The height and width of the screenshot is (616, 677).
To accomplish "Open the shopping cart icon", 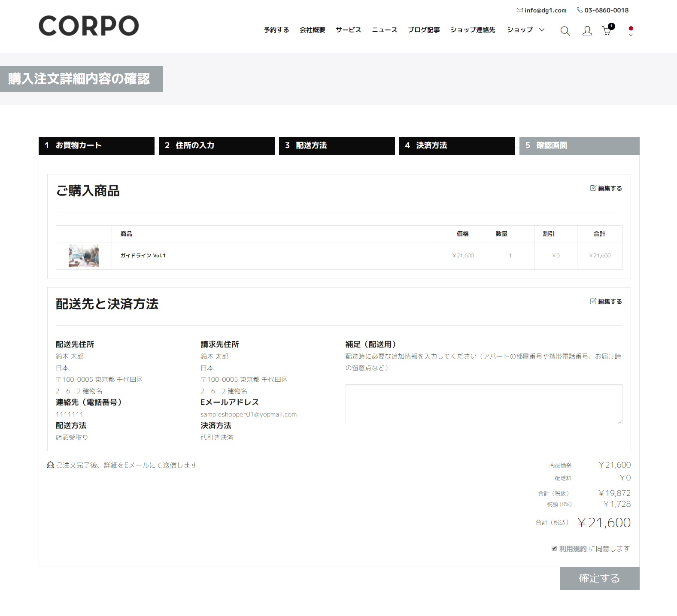I will coord(607,31).
